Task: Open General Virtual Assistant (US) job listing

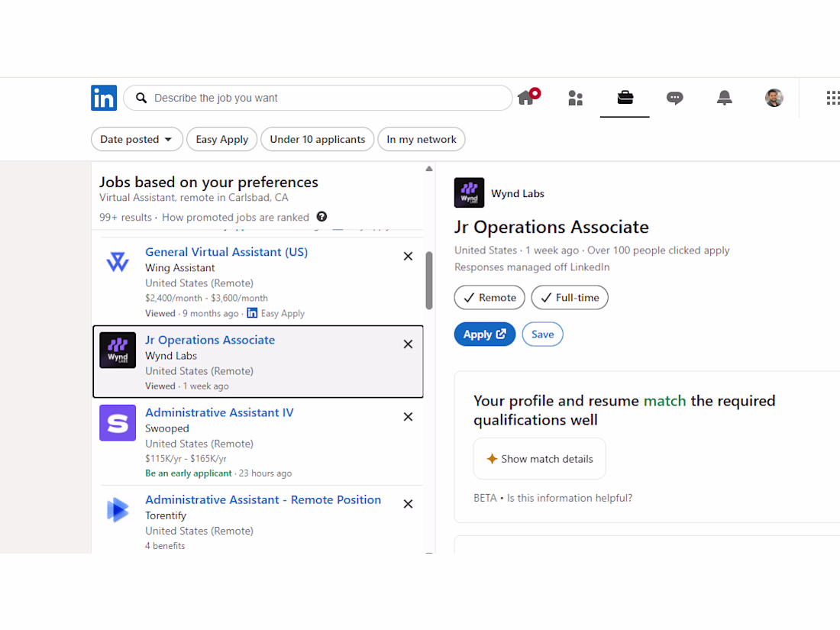Action: (x=227, y=252)
